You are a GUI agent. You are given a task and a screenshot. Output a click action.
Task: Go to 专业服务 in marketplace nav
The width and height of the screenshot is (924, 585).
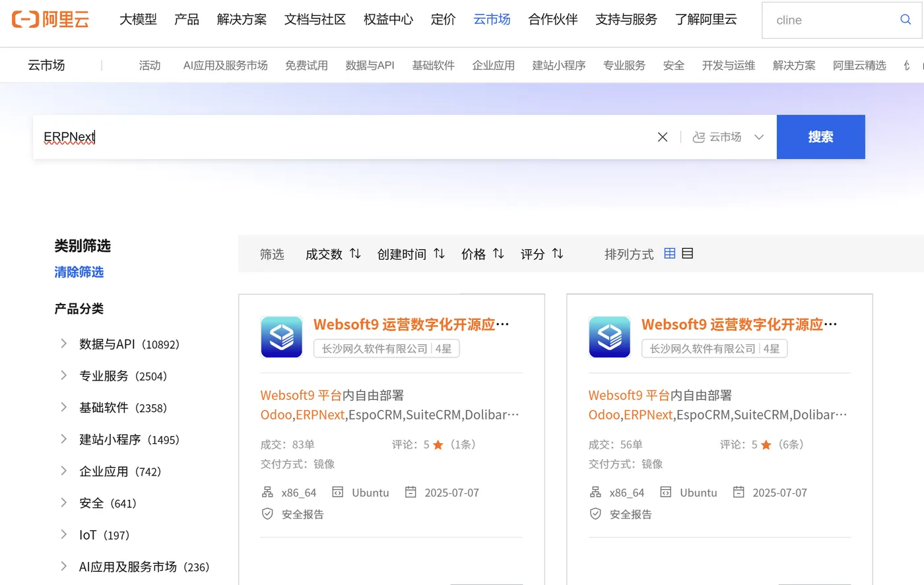pos(624,65)
